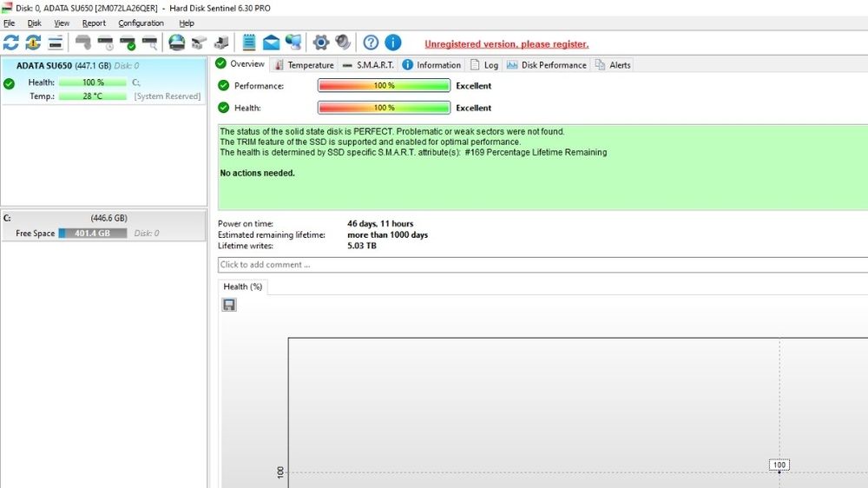Screen dimensions: 868x488
Task: Open the View menu
Action: click(62, 23)
